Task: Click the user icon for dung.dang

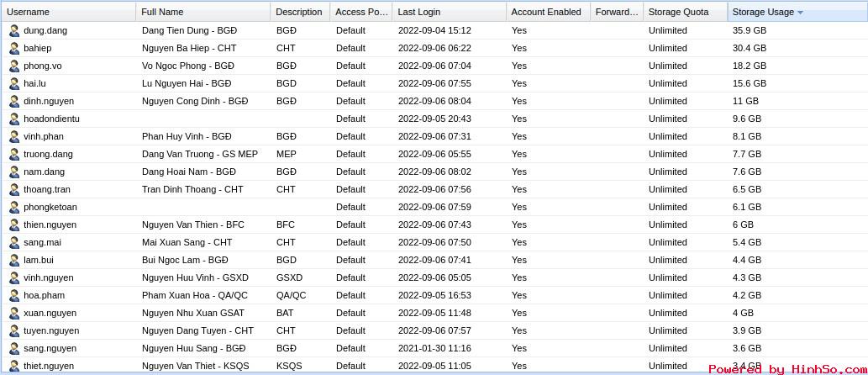Action: pos(14,30)
